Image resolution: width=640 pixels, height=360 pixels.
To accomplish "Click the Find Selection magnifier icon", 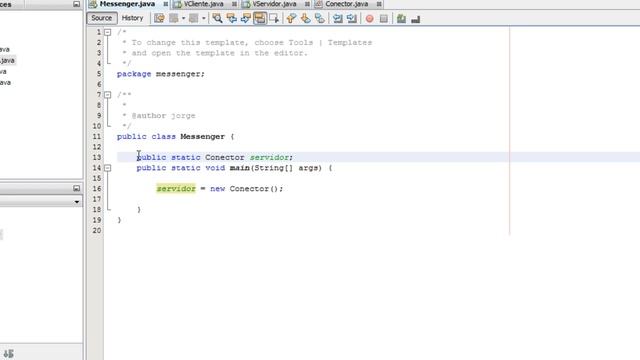I will (217, 18).
